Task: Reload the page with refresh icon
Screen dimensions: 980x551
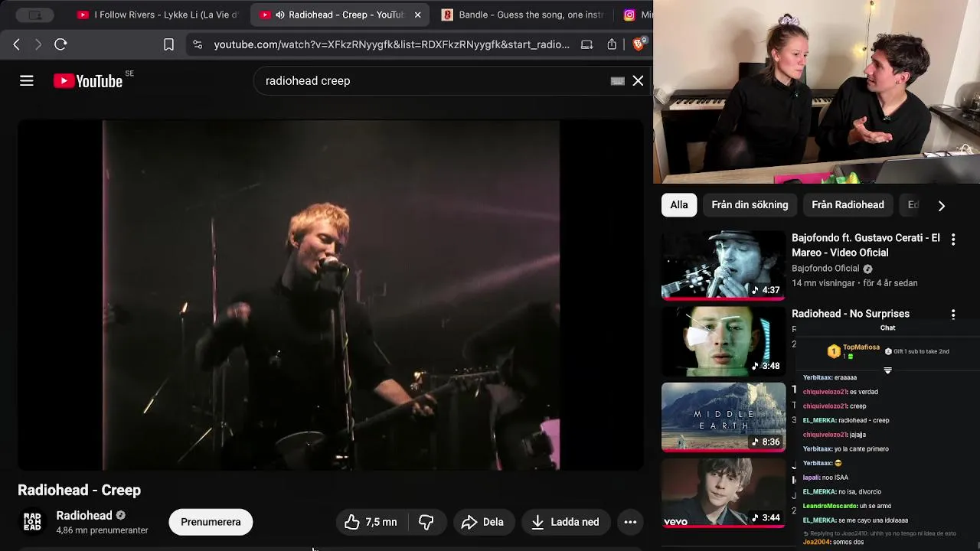Action: tap(60, 44)
